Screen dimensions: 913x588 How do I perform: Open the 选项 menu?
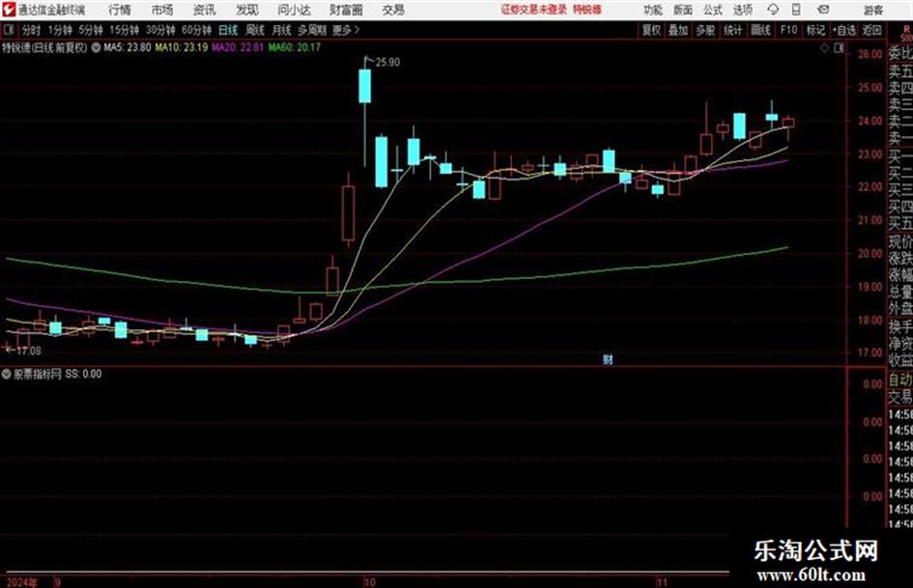point(742,10)
